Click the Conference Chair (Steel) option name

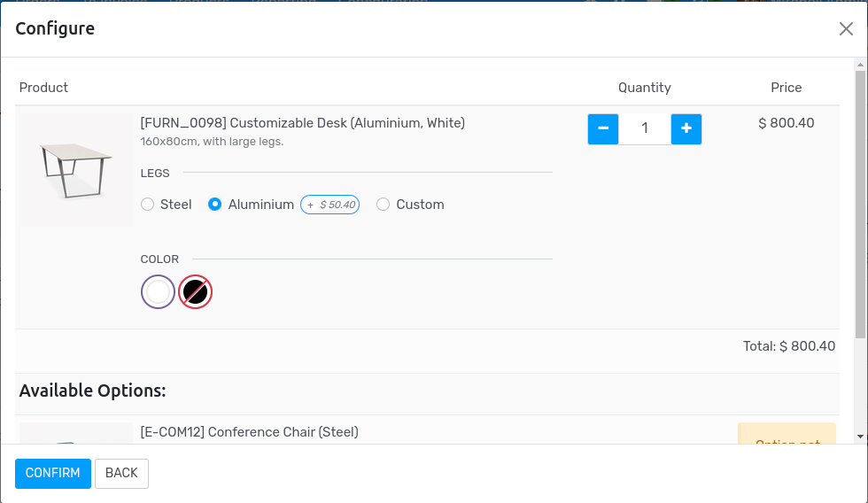(249, 432)
